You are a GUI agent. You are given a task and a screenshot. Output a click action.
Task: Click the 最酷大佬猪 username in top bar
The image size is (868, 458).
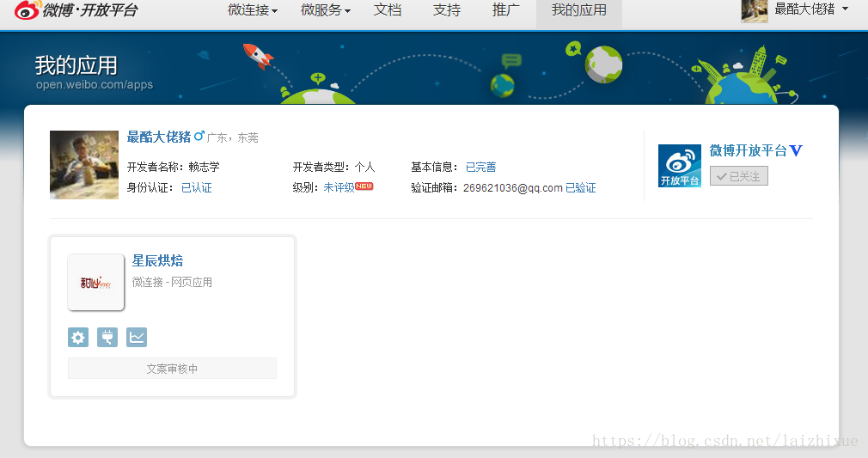[x=804, y=9]
